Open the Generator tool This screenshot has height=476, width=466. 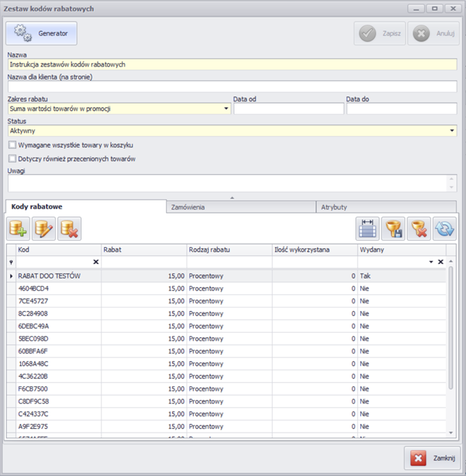pos(41,33)
